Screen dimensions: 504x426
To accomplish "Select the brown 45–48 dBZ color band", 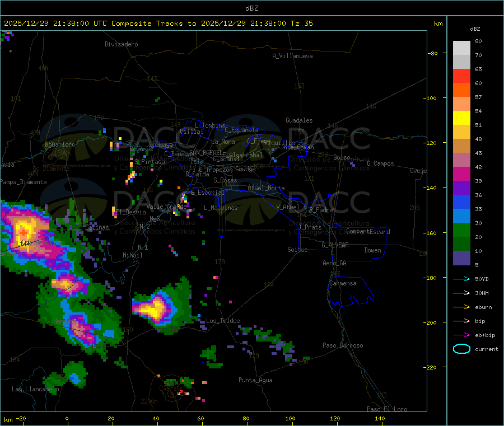I will tap(461, 146).
